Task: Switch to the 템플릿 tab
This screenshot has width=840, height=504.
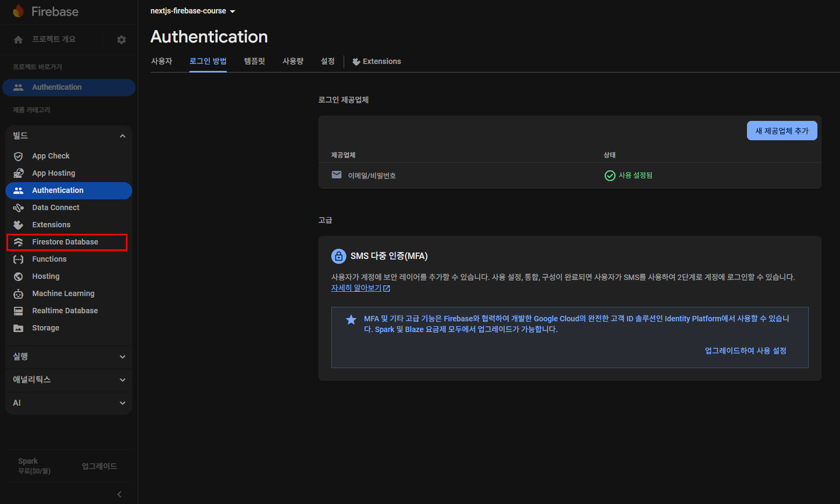Action: click(x=254, y=61)
